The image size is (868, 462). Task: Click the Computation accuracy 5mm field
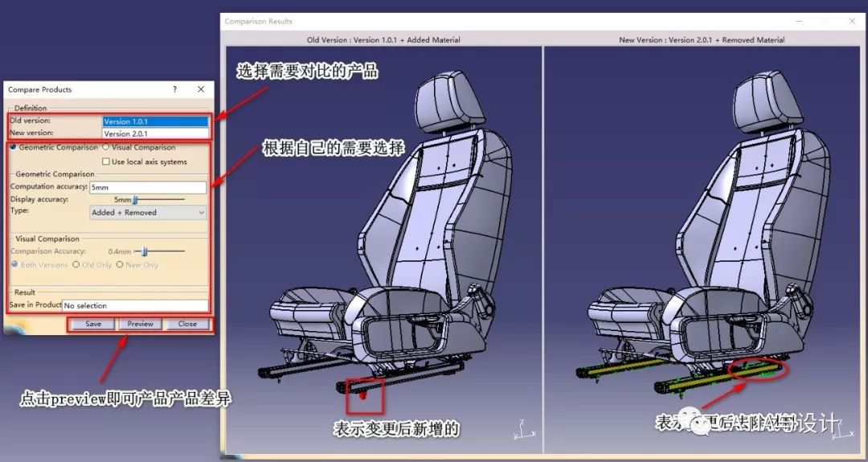148,187
